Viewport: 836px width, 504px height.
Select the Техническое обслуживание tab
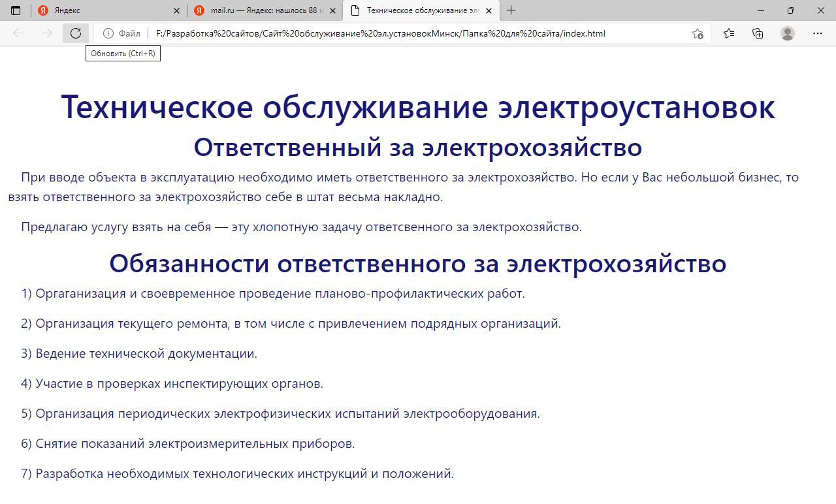418,10
